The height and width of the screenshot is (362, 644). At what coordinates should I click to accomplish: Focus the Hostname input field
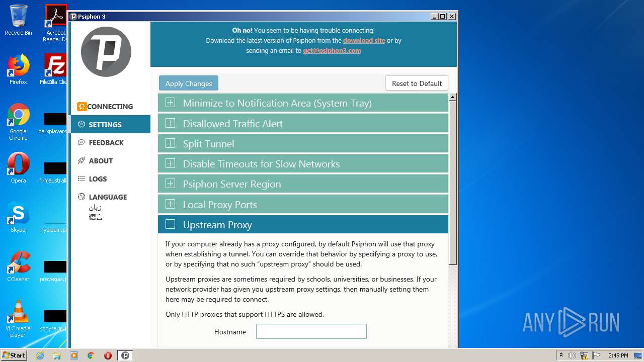[x=311, y=331]
